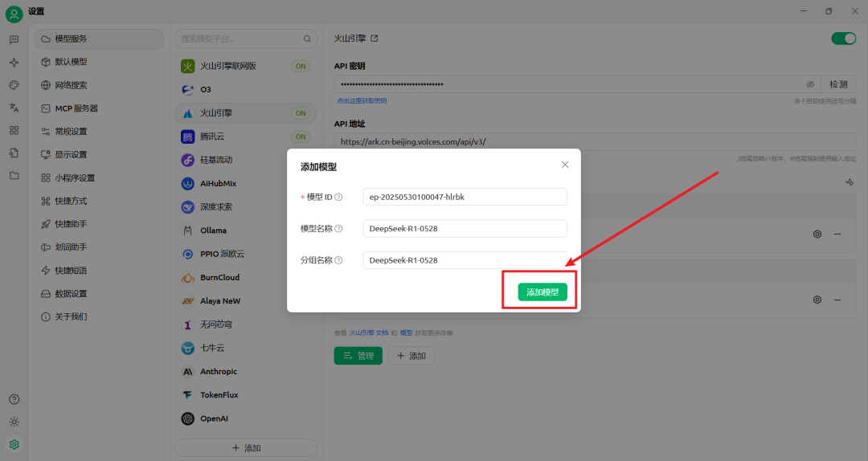The width and height of the screenshot is (868, 461).
Task: Toggle API key visibility eye icon
Action: 810,84
